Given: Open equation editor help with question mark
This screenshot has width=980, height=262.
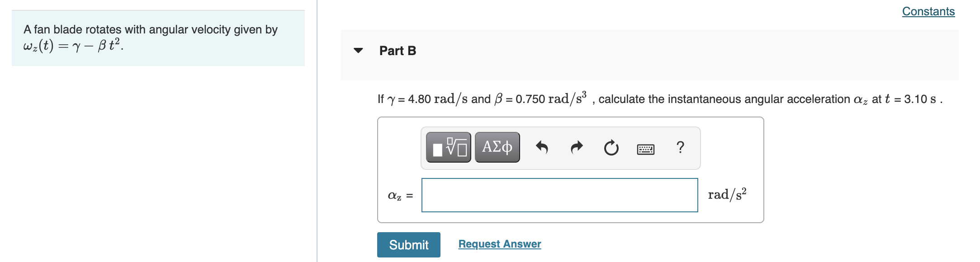Looking at the screenshot, I should (681, 146).
